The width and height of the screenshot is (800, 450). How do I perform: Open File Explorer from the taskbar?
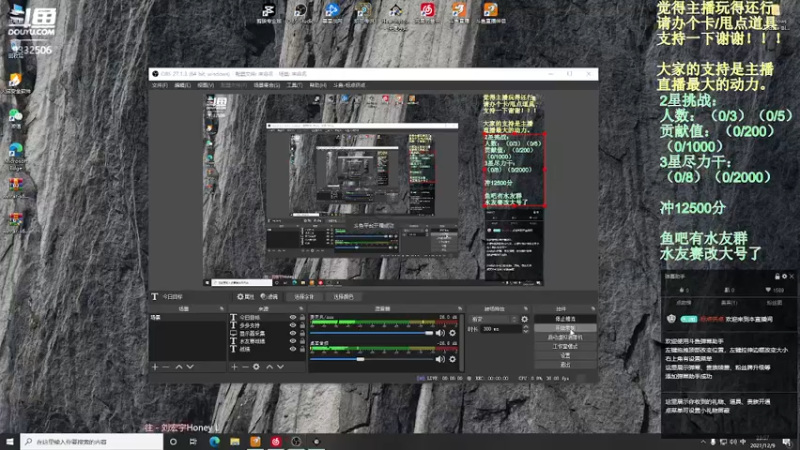(235, 441)
